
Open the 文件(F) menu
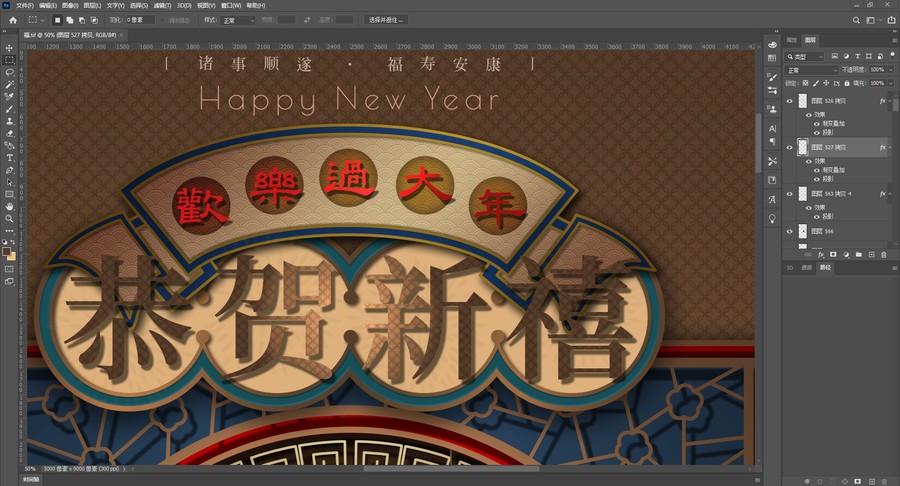[x=25, y=5]
